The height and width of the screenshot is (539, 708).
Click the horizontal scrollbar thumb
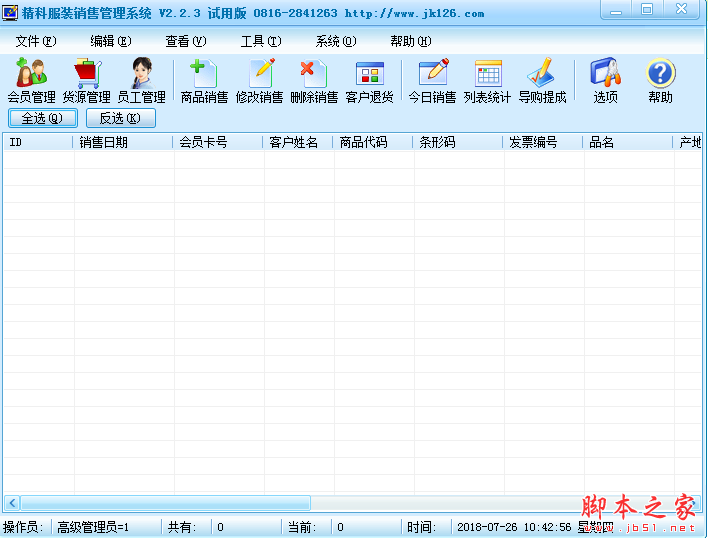(165, 503)
